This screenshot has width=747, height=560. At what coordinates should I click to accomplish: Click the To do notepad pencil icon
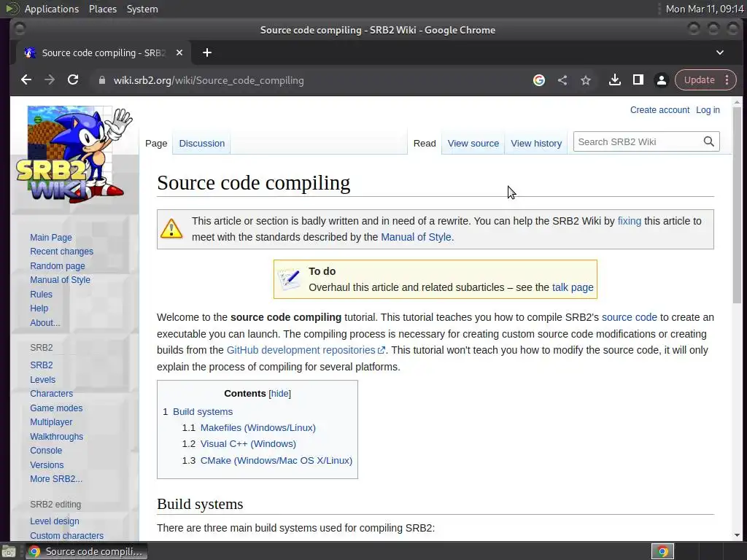[289, 279]
